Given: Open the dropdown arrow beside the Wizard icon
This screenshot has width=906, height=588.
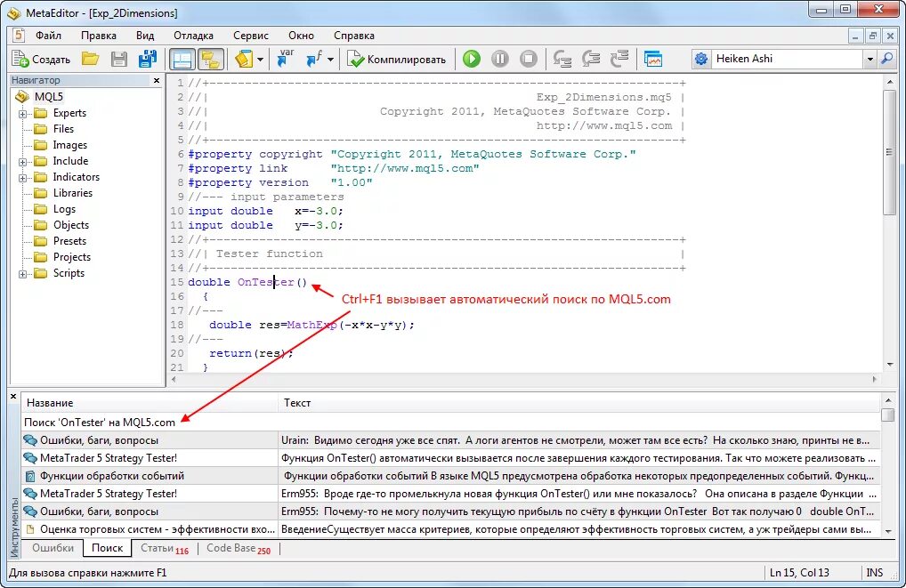Looking at the screenshot, I should (x=260, y=60).
